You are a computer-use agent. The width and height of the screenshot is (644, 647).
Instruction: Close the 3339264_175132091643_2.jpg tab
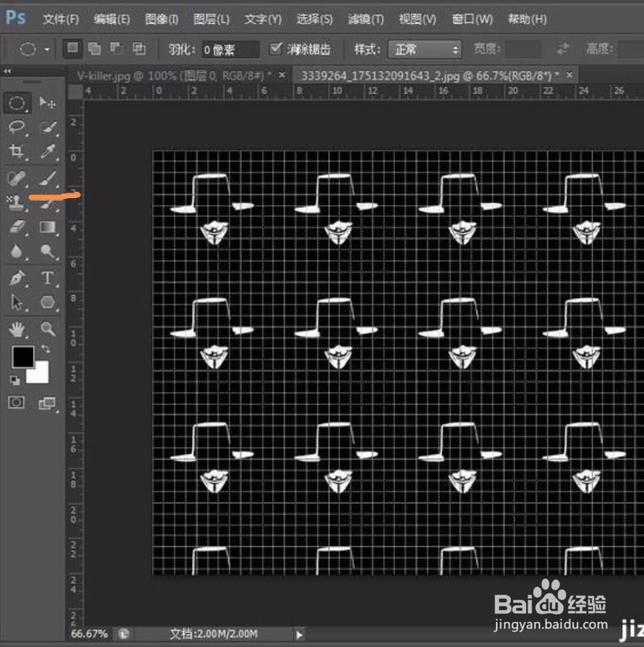click(x=569, y=75)
